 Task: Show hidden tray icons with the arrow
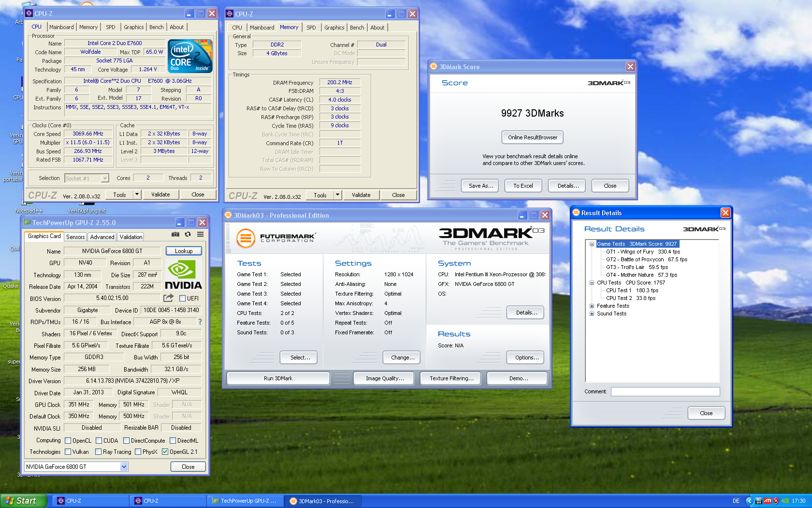coord(750,501)
